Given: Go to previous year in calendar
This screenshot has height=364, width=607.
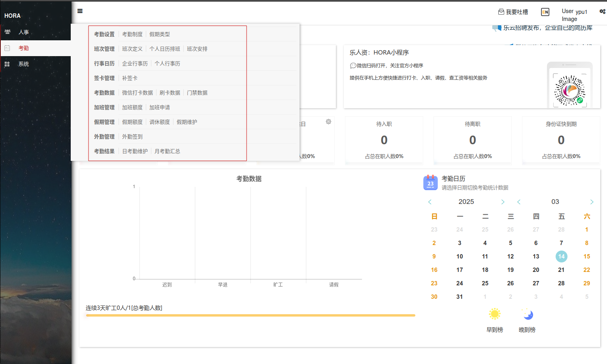Looking at the screenshot, I should pyautogui.click(x=430, y=202).
